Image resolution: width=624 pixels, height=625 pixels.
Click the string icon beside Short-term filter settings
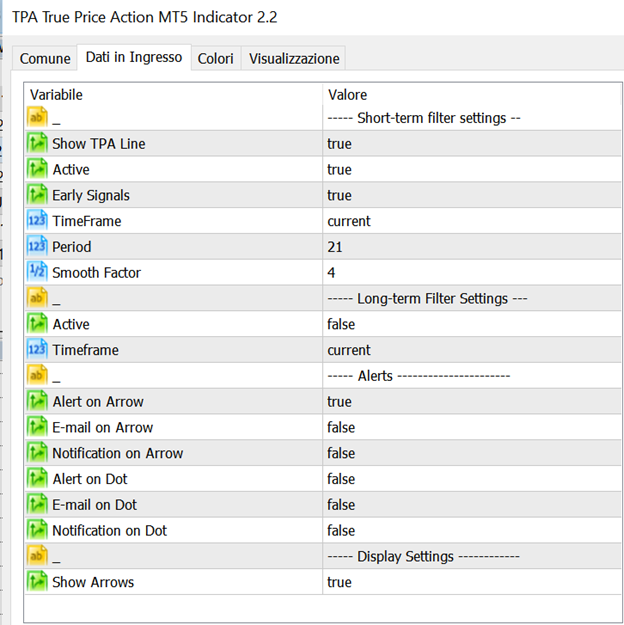(x=37, y=118)
